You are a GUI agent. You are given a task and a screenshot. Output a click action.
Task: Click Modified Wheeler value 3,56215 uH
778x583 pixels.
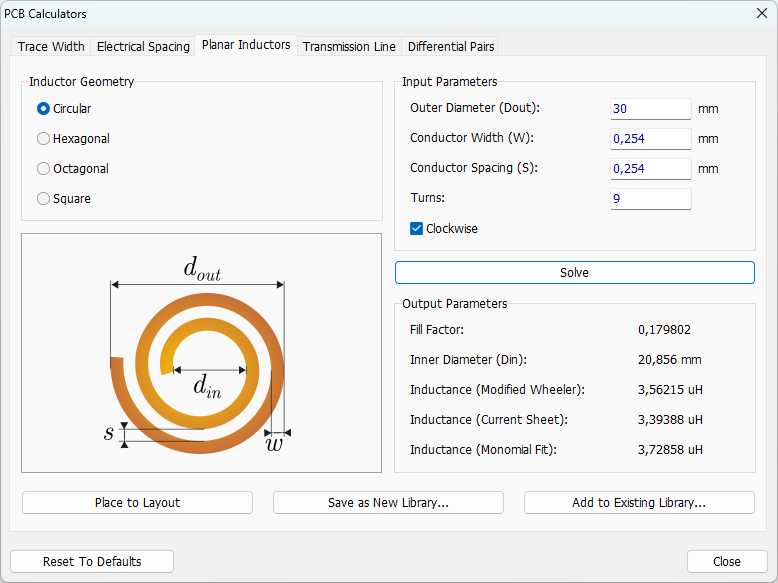(x=670, y=390)
